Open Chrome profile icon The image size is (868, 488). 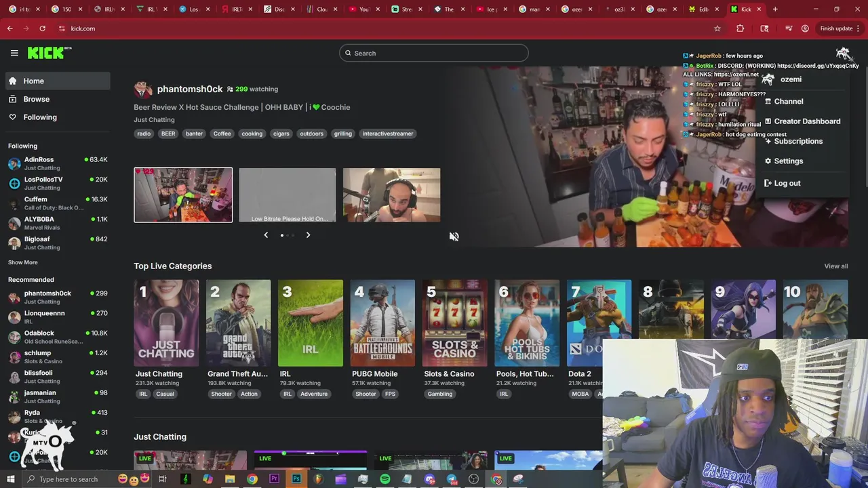coord(805,28)
